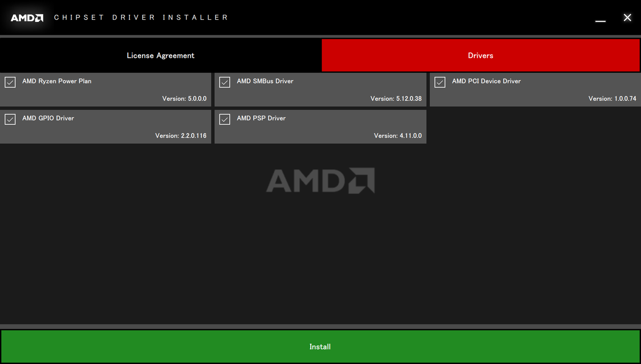Click 'Version: 1.0.0.74' text

click(x=612, y=99)
